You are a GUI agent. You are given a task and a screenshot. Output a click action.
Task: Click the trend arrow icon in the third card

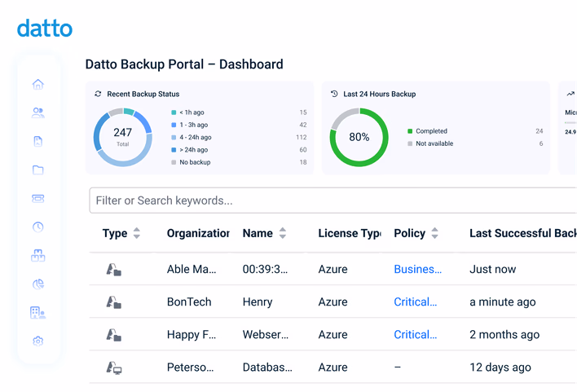point(570,94)
